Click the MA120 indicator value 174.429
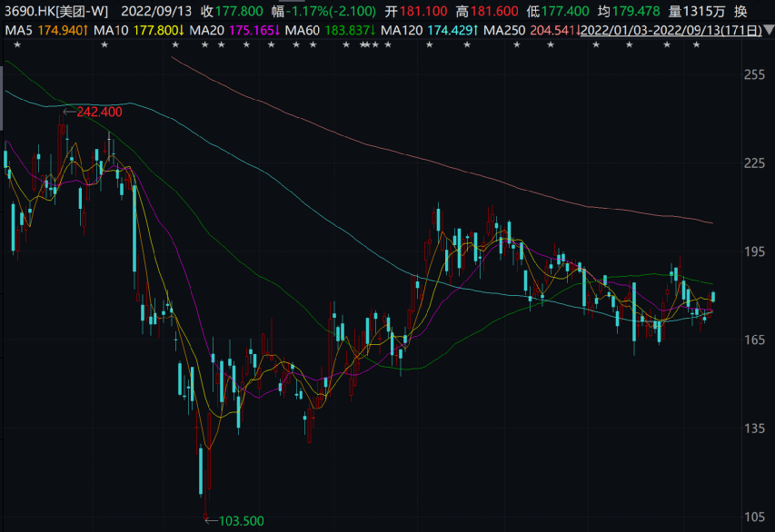This screenshot has height=532, width=775. (x=452, y=31)
